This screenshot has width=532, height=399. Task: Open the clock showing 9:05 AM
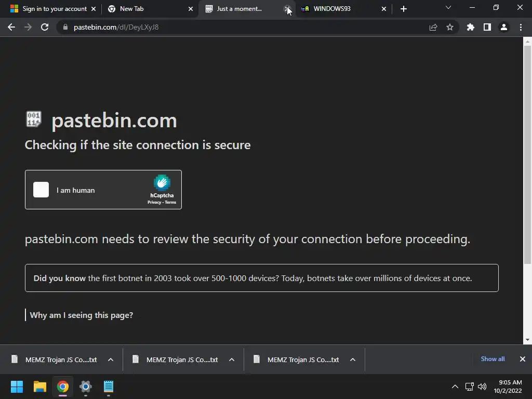(x=508, y=387)
